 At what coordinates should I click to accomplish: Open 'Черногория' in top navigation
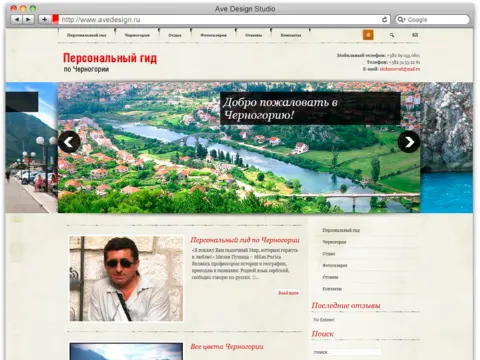pyautogui.click(x=137, y=35)
